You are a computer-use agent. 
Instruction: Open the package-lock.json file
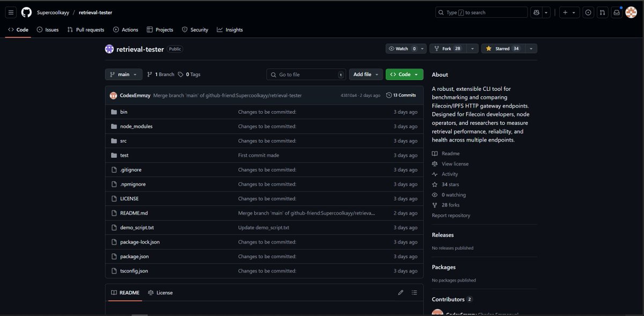coord(140,242)
